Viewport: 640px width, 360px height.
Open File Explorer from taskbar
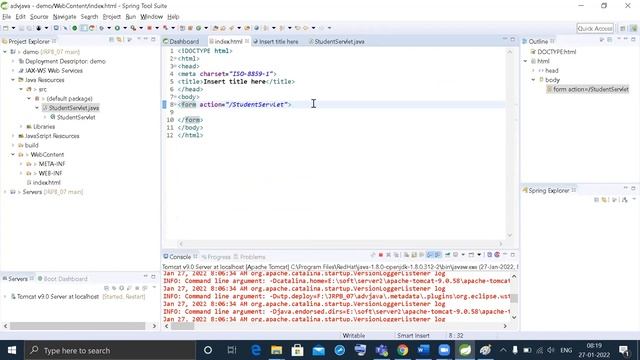(276, 350)
